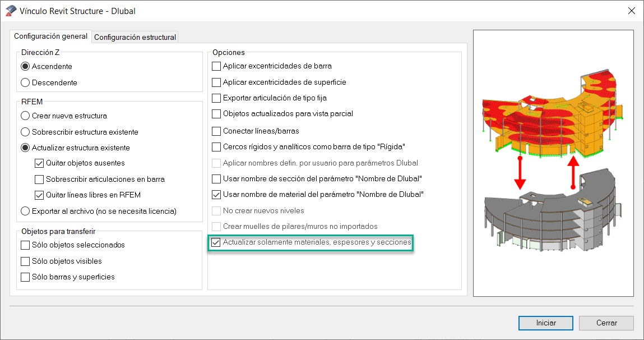The width and height of the screenshot is (644, 340).
Task: Choose Sobrescribir estructura existente
Action: 25,132
